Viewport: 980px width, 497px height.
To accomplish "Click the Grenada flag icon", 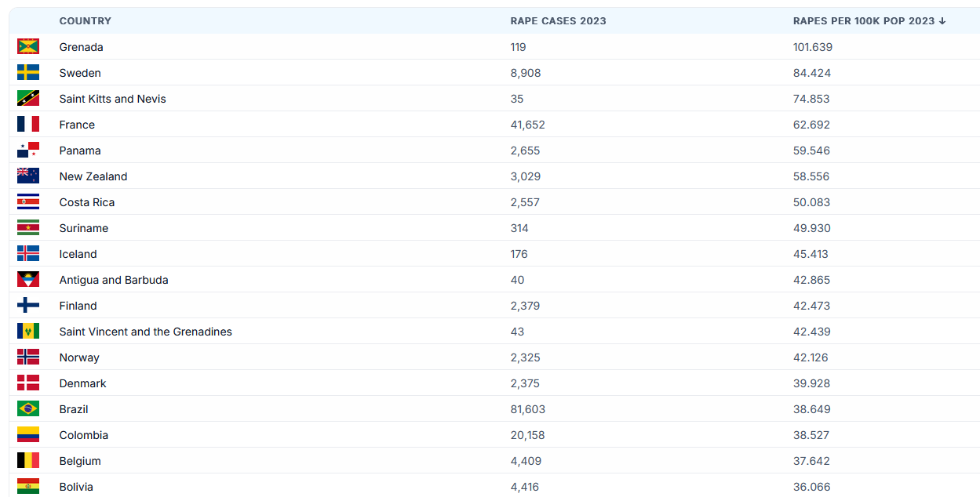I will [28, 47].
